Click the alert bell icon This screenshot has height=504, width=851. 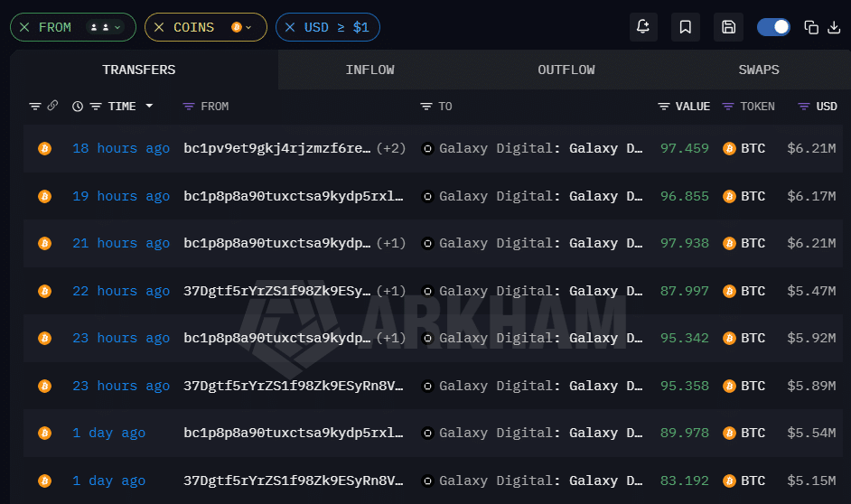[643, 26]
